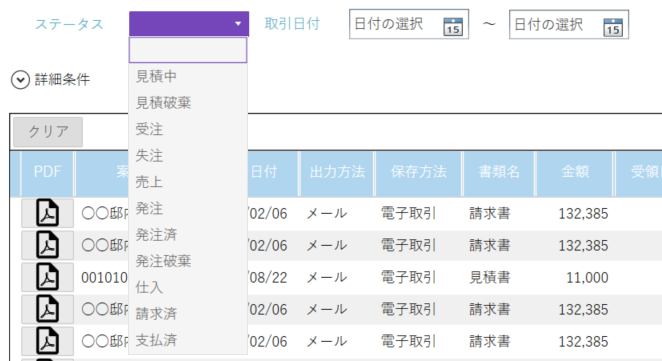Click 見積書 document name cell
Image resolution: width=662 pixels, height=361 pixels.
click(490, 277)
